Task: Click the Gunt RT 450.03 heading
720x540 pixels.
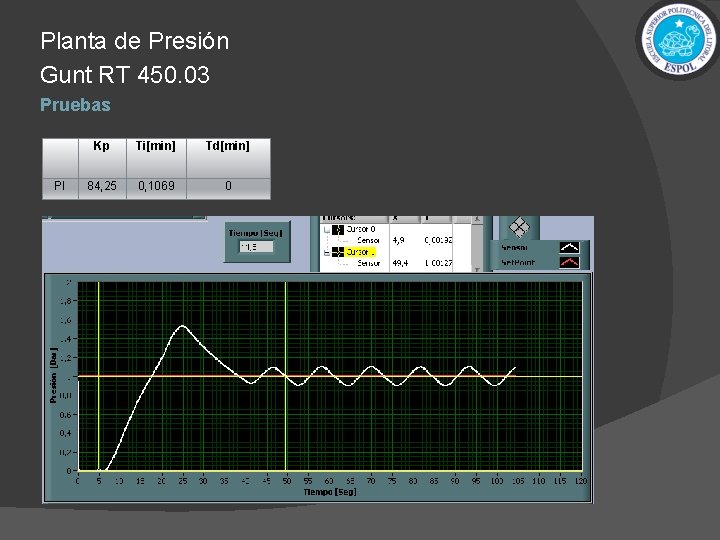Action: (124, 74)
